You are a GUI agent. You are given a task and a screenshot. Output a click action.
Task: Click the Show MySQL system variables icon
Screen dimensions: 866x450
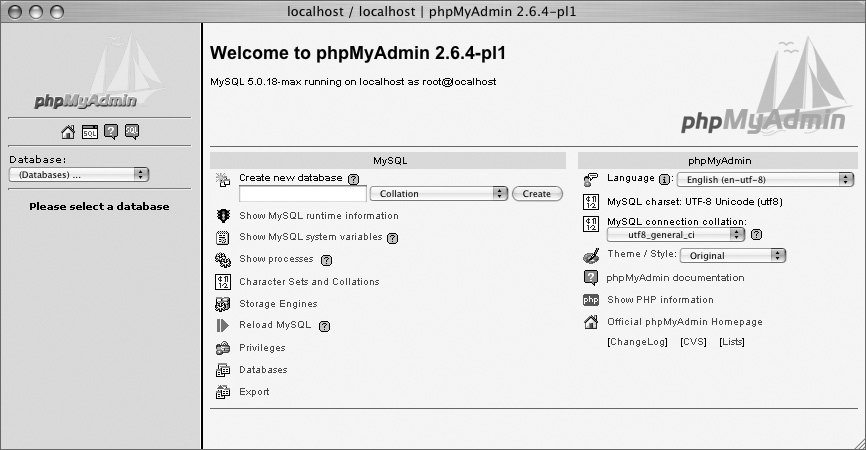coord(223,238)
